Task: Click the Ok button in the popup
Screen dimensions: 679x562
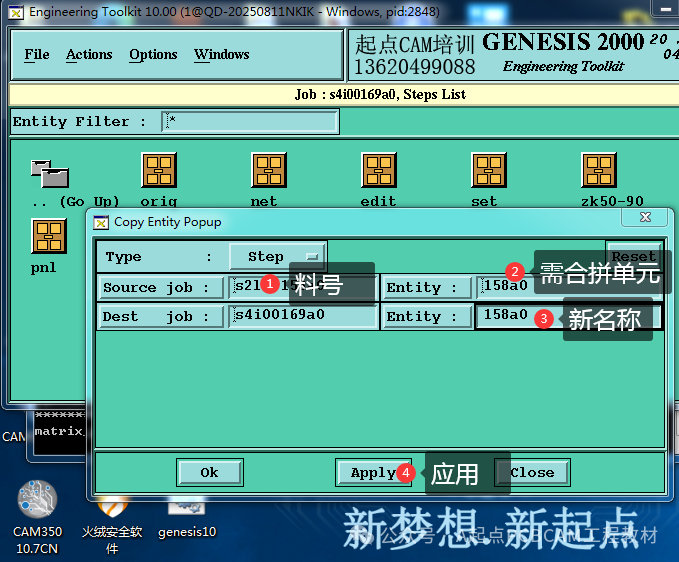Action: coord(210,472)
